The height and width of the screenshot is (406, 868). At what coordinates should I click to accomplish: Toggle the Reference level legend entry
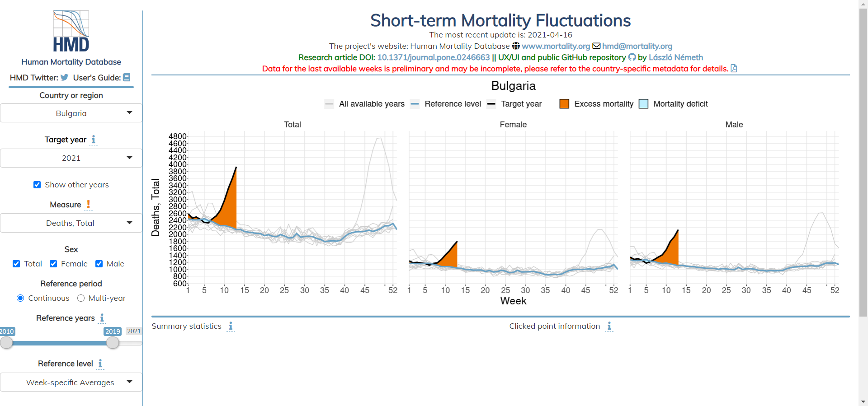coord(446,104)
